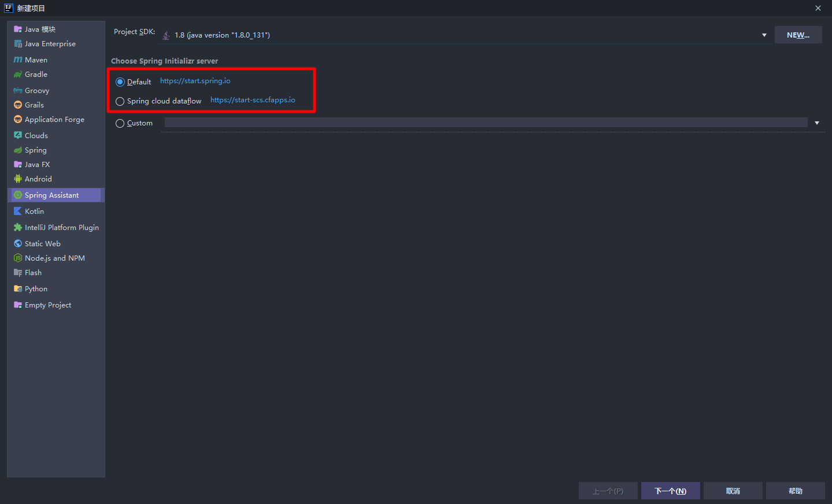The height and width of the screenshot is (504, 832).
Task: Select the Kotlin project type icon
Action: click(18, 211)
